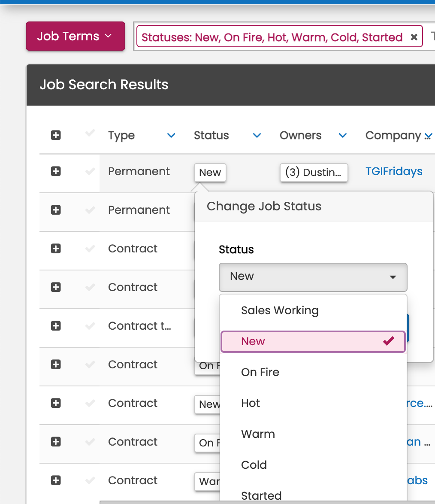Expand the Contract row showing Warm status

coord(55,480)
